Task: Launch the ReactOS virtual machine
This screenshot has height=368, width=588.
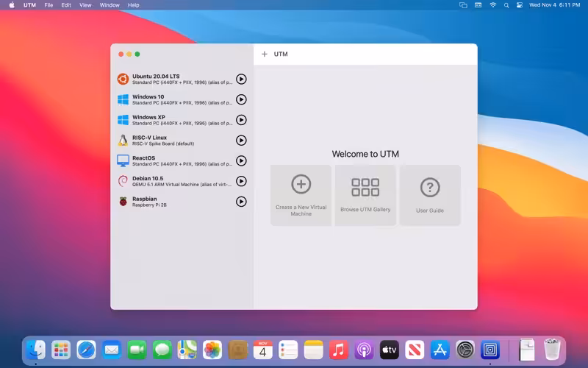Action: 241,160
